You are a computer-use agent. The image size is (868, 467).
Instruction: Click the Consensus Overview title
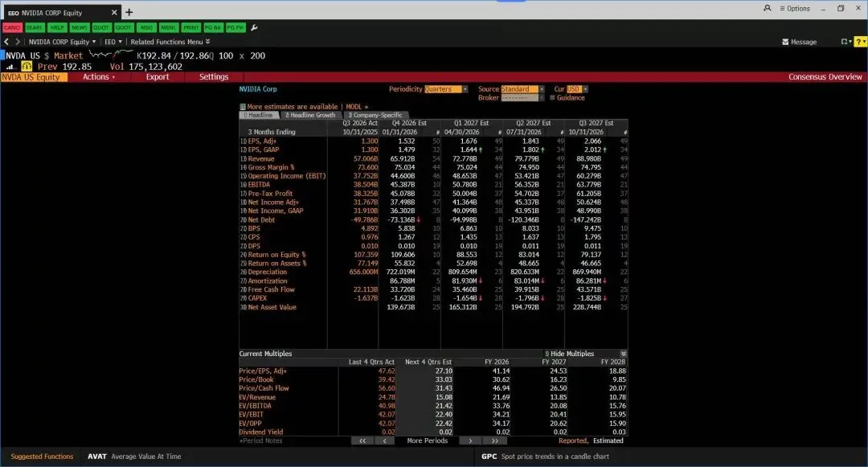click(x=825, y=77)
